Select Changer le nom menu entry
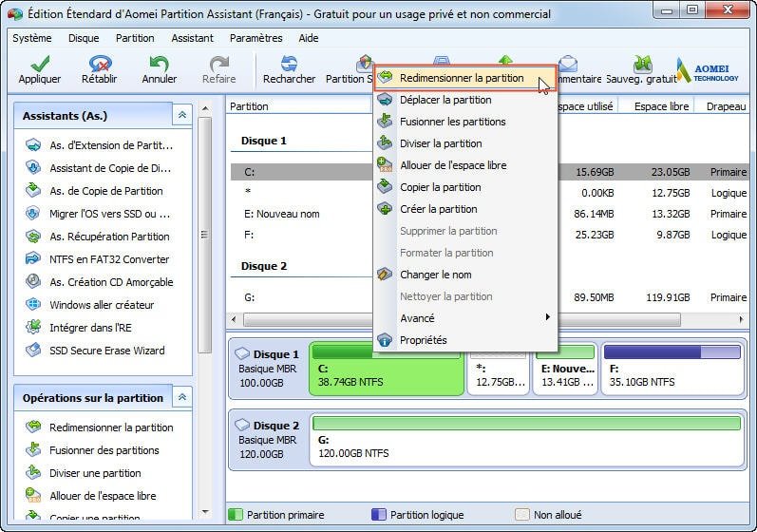 point(465,275)
